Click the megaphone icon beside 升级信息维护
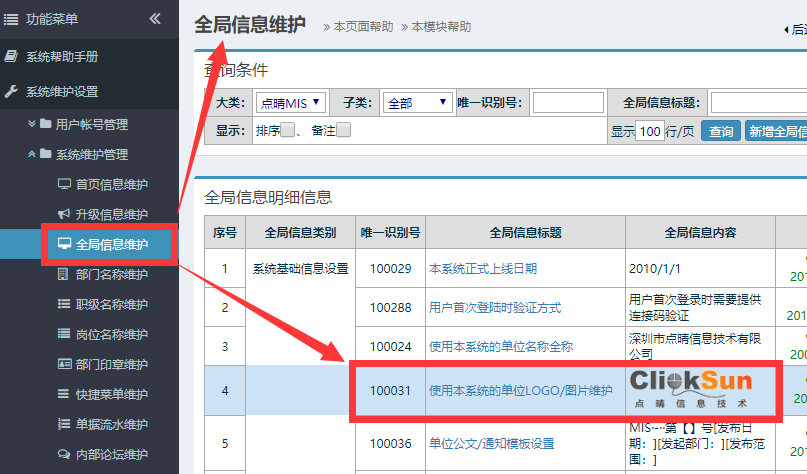This screenshot has width=807, height=474. 64,214
